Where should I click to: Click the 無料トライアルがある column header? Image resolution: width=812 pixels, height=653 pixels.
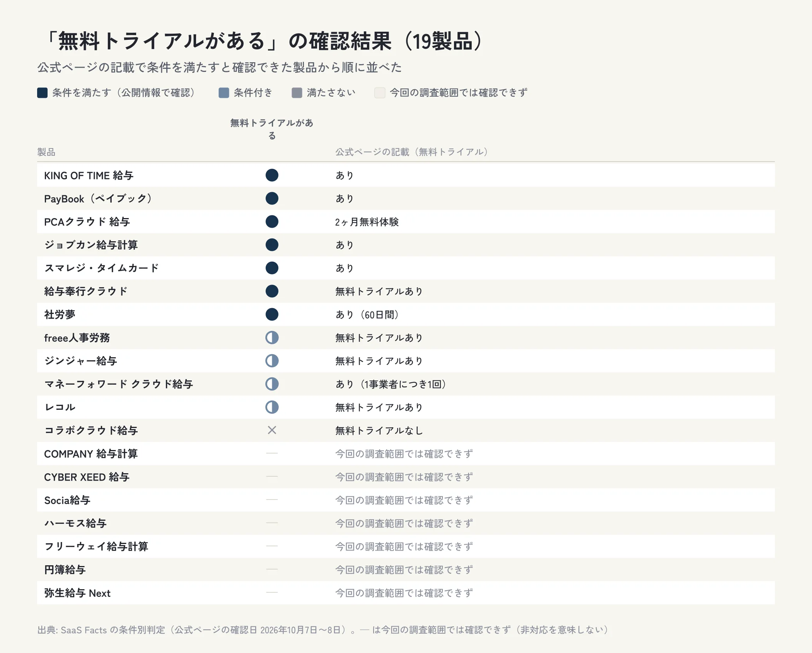point(272,129)
